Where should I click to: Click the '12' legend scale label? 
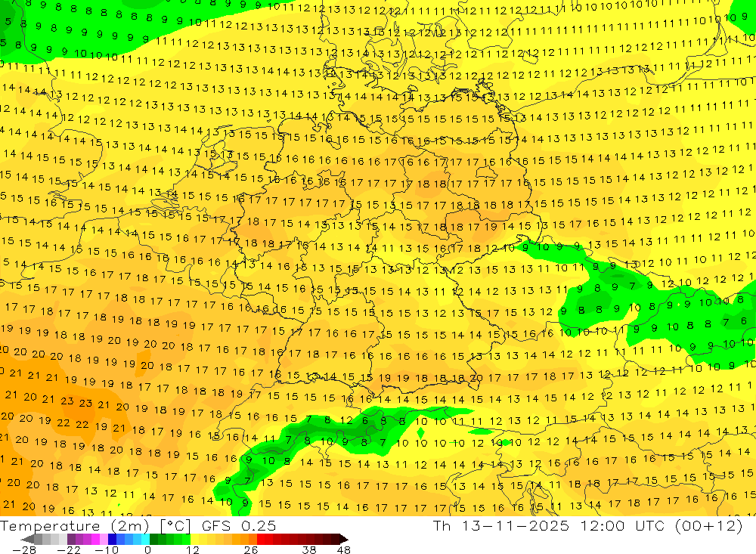coord(193,549)
